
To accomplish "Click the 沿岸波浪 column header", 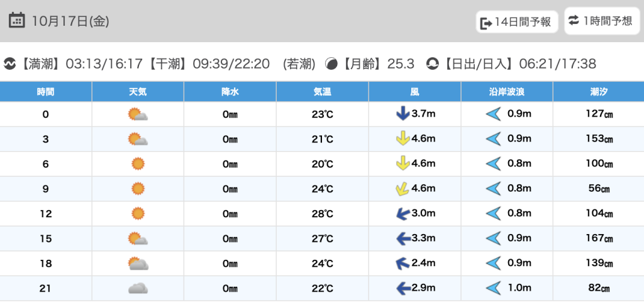I will 506,92.
